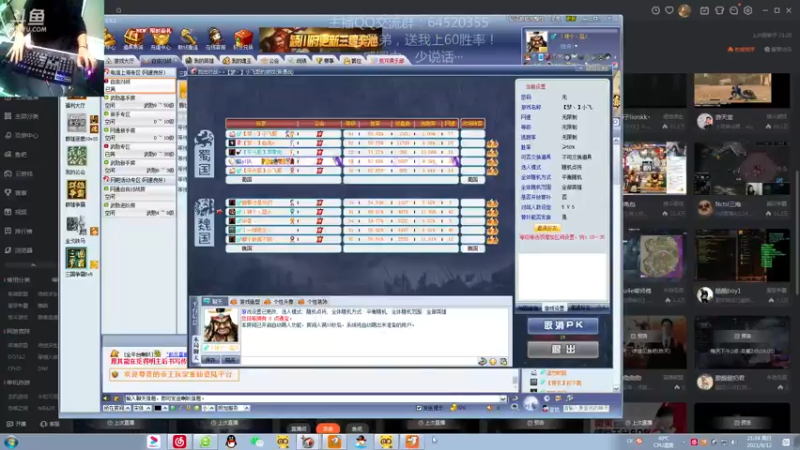Select 武勋进阶房 room in list
Viewport: 800px width, 450px height.
(x=140, y=209)
